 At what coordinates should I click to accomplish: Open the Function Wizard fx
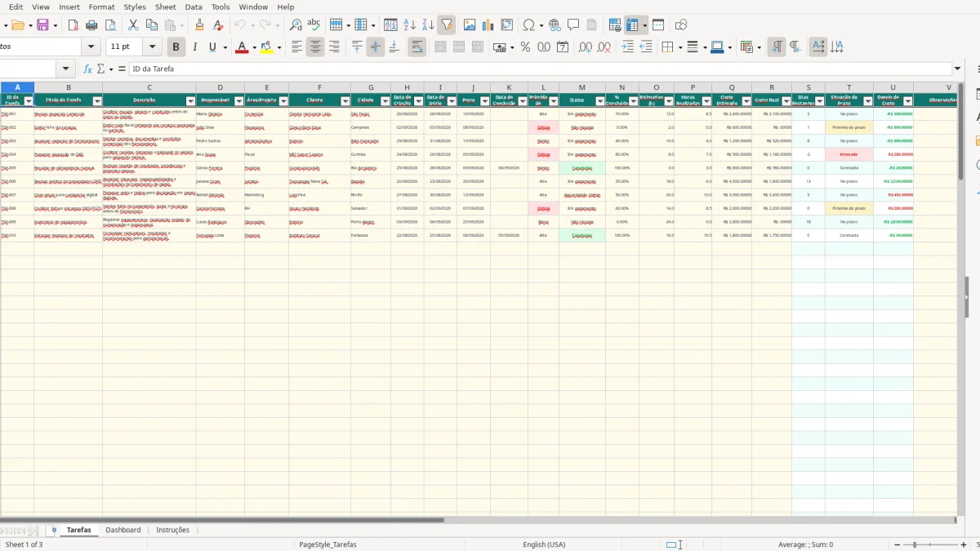coord(88,69)
